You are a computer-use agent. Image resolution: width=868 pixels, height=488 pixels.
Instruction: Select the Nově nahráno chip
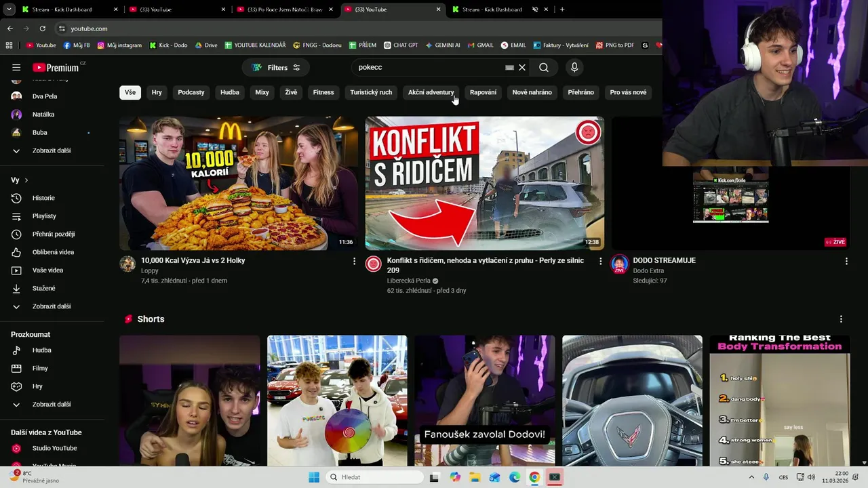[x=532, y=92]
